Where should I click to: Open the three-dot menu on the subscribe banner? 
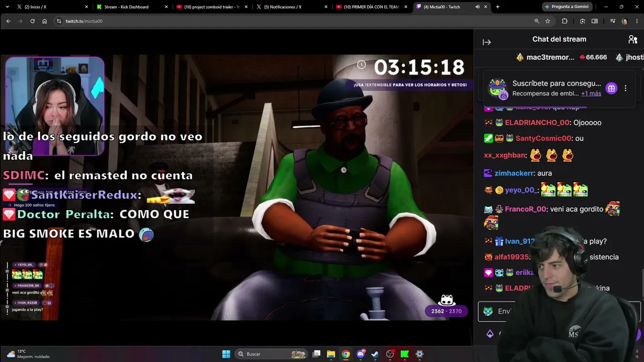625,88
